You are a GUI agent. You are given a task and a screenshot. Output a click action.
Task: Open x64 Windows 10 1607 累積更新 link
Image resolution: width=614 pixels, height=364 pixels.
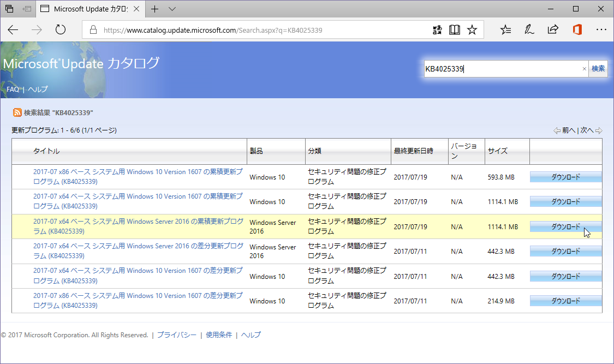tap(138, 201)
